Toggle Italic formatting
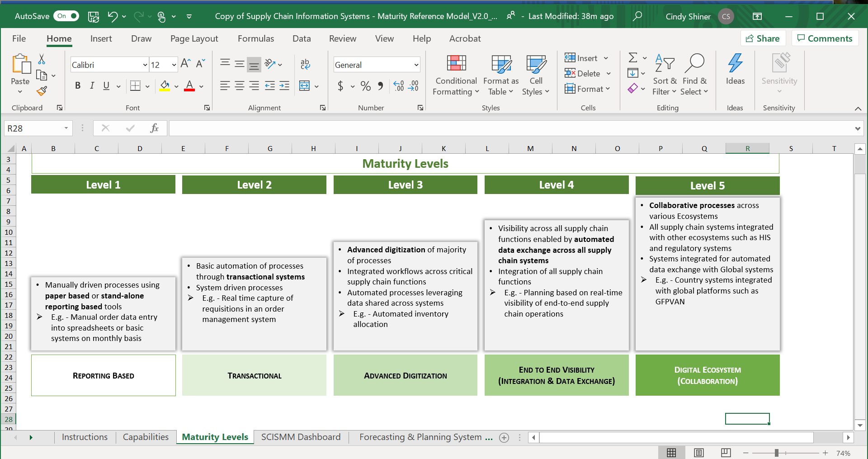 coord(92,85)
